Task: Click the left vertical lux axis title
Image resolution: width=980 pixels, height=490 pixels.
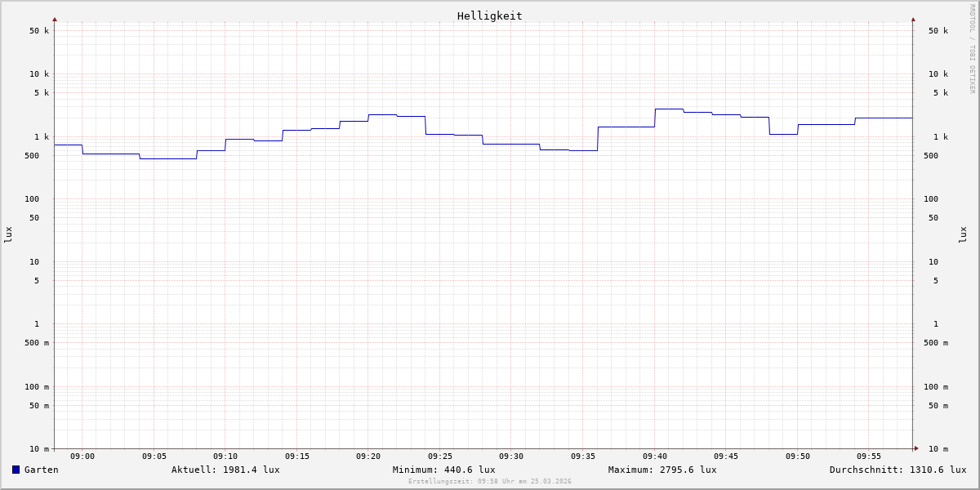Action: pos(8,234)
